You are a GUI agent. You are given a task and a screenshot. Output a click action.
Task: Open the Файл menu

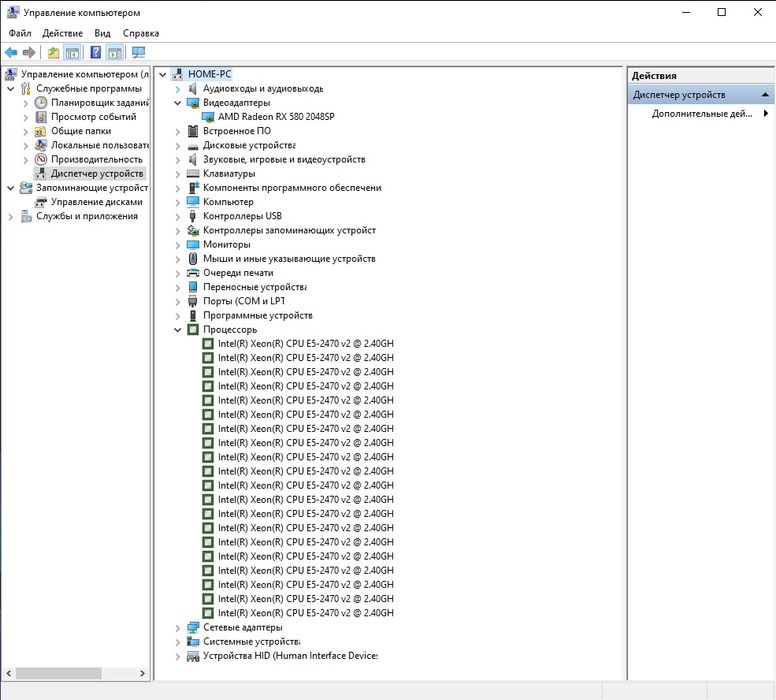click(x=20, y=33)
